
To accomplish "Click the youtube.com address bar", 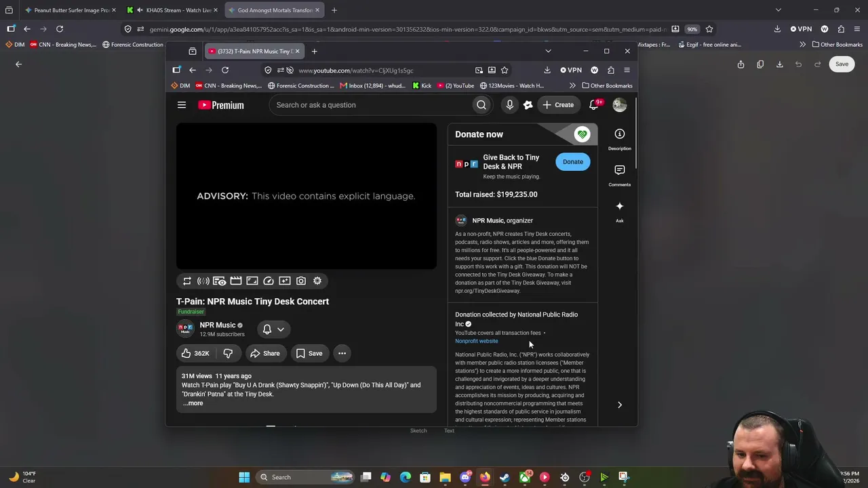I will [x=383, y=70].
